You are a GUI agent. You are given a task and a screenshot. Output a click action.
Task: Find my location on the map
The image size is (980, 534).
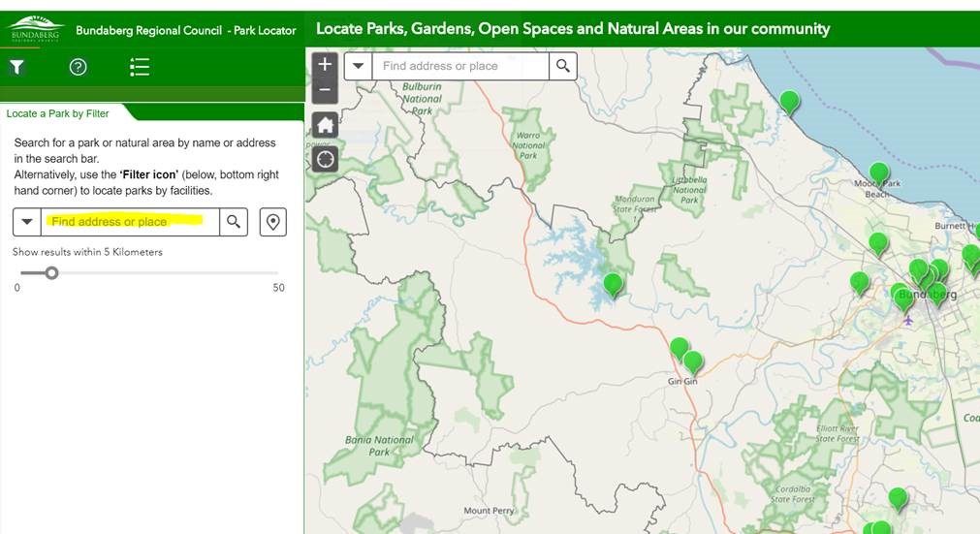[325, 159]
